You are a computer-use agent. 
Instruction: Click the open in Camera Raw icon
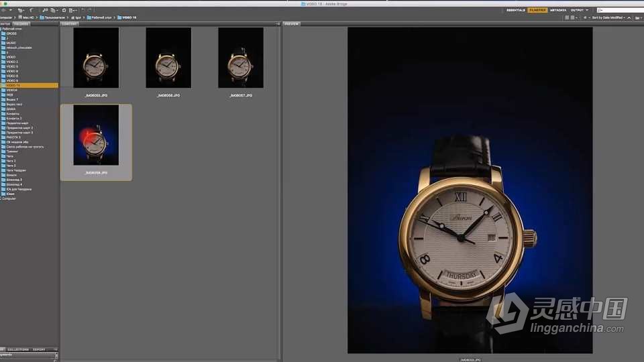click(x=64, y=10)
